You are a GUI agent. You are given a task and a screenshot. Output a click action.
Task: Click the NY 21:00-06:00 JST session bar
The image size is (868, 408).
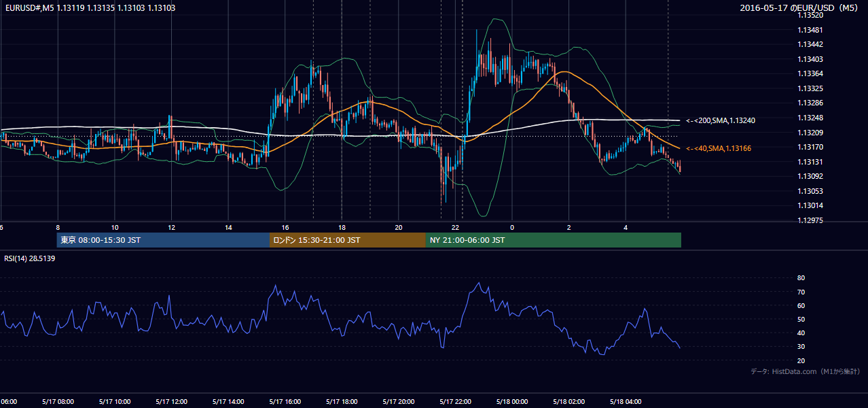[x=554, y=240]
